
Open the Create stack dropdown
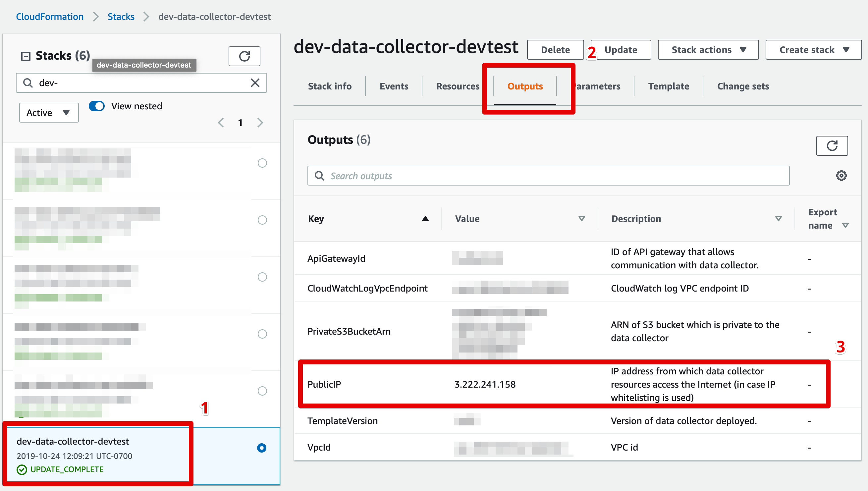[x=813, y=50]
